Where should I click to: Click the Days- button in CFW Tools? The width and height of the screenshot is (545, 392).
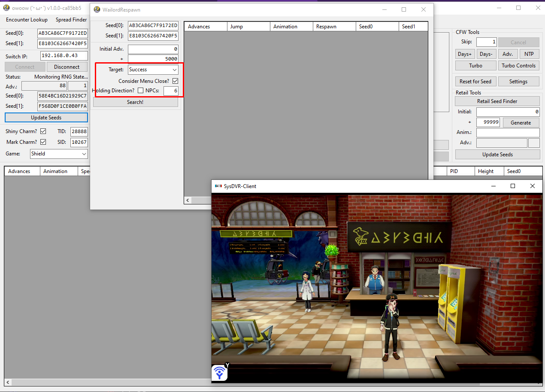coord(486,54)
